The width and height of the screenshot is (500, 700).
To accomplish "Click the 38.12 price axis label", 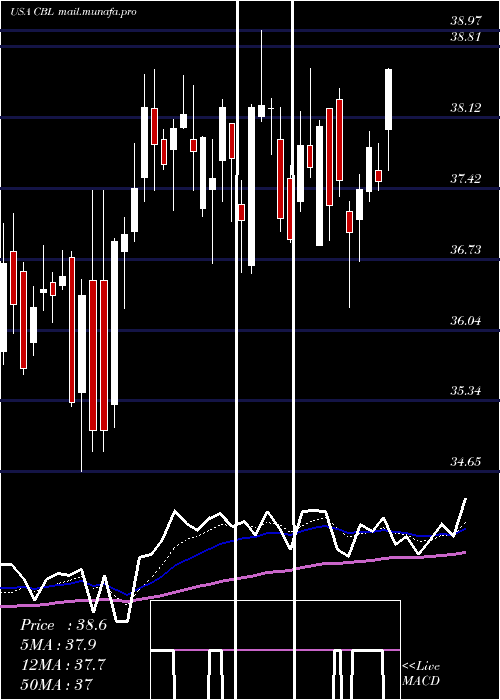I will [465, 108].
